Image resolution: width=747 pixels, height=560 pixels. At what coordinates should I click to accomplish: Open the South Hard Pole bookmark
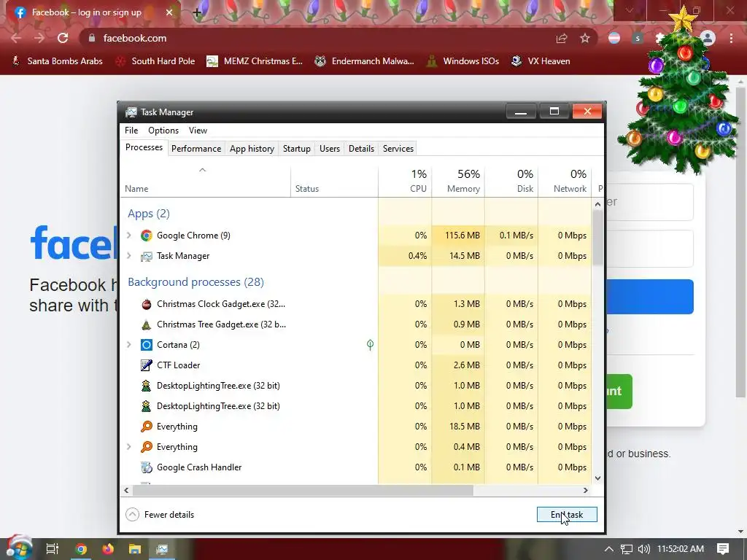[156, 61]
